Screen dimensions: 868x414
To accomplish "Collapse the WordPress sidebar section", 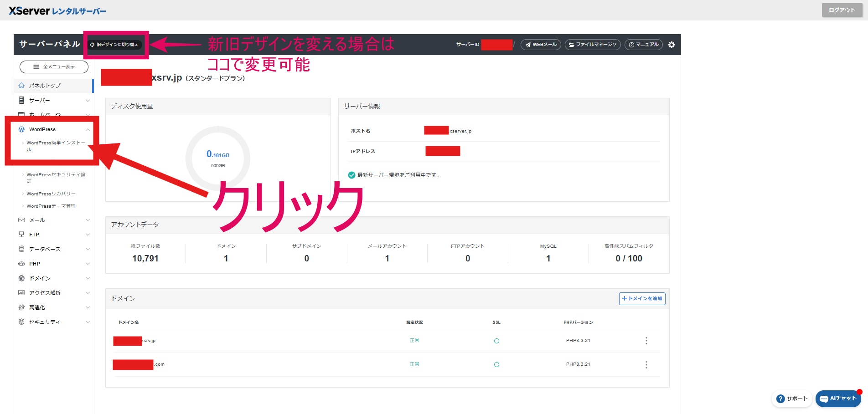I will coord(88,130).
